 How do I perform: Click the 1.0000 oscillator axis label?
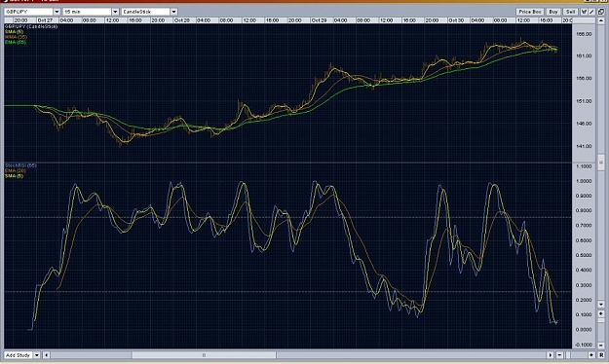point(584,181)
